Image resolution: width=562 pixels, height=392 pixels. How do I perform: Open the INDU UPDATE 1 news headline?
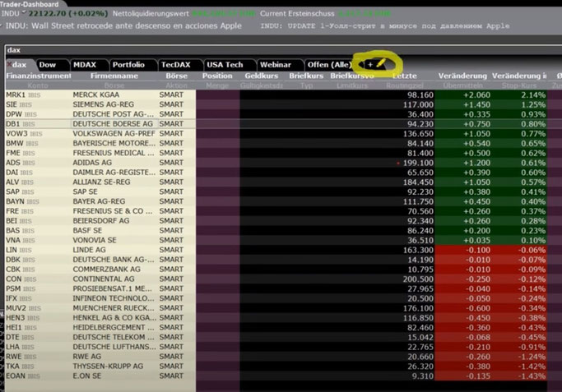pyautogui.click(x=385, y=25)
